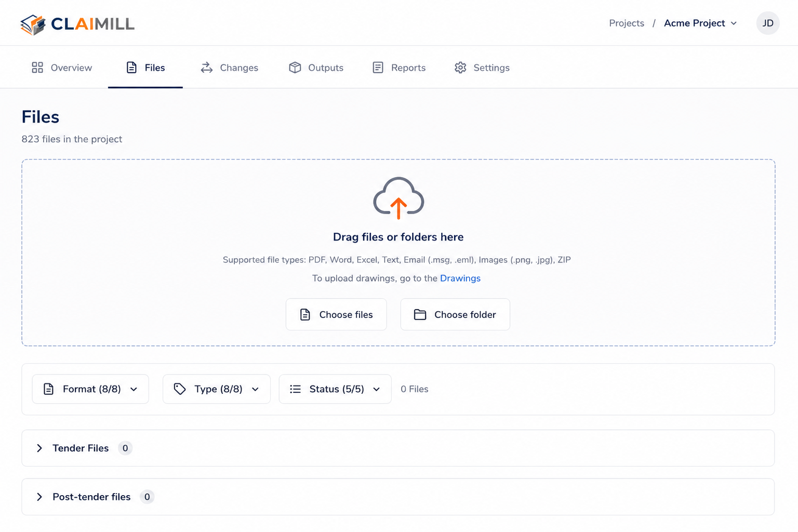
Task: Click the Changes arrows icon
Action: 207,68
